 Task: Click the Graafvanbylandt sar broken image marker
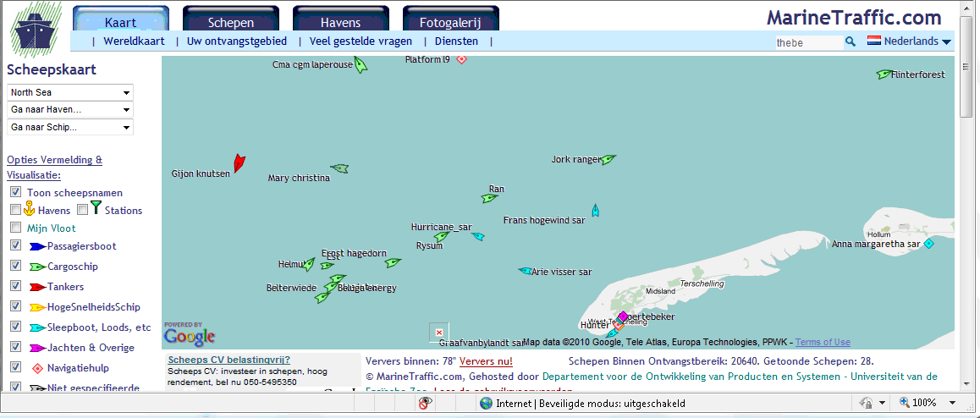coord(438,333)
